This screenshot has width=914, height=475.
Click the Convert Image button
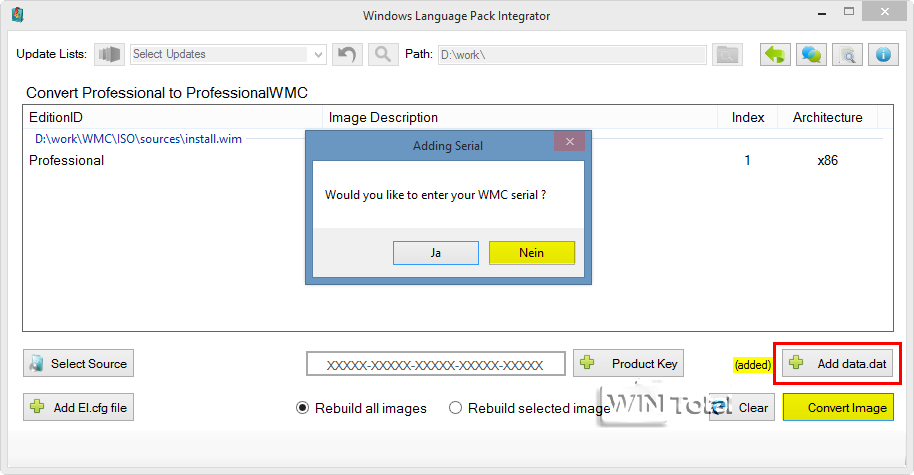838,407
